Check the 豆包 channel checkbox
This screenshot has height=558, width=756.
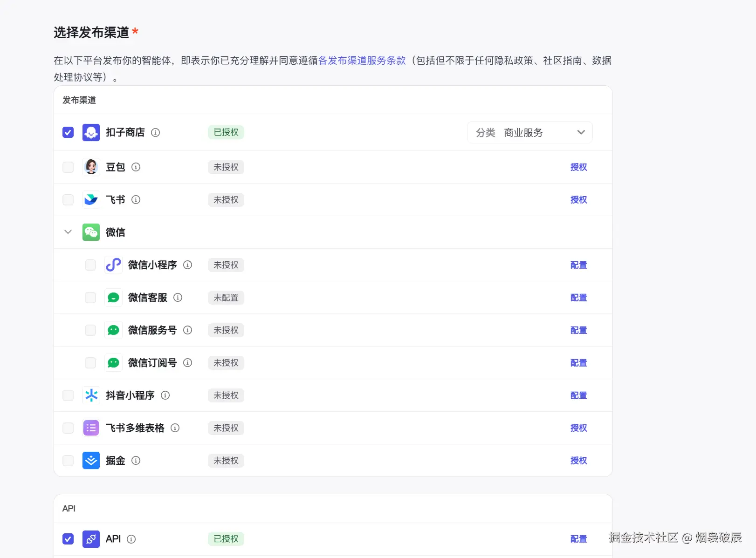[x=68, y=167]
